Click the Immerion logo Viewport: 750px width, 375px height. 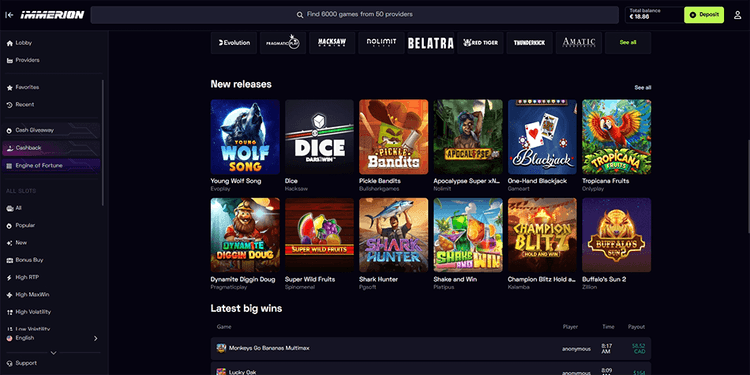coord(52,15)
